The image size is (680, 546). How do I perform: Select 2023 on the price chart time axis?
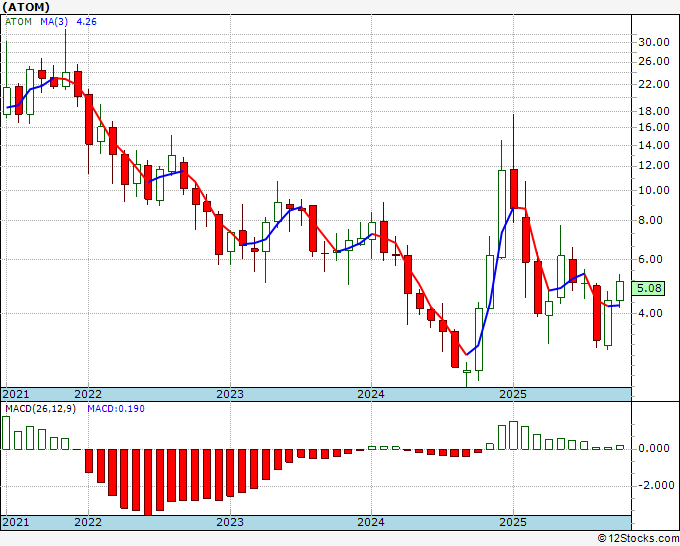(230, 394)
